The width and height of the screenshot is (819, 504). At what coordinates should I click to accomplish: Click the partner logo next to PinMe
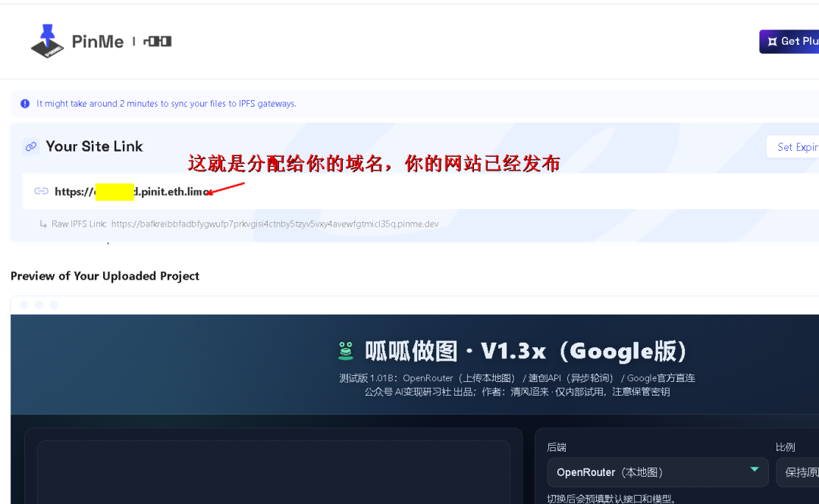[x=157, y=41]
